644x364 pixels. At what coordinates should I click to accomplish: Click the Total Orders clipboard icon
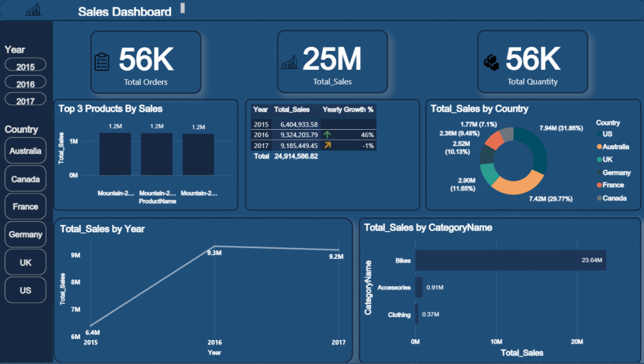coord(102,62)
